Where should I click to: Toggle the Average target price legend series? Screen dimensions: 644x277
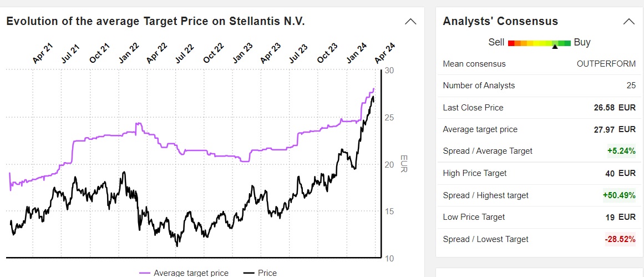pyautogui.click(x=184, y=273)
